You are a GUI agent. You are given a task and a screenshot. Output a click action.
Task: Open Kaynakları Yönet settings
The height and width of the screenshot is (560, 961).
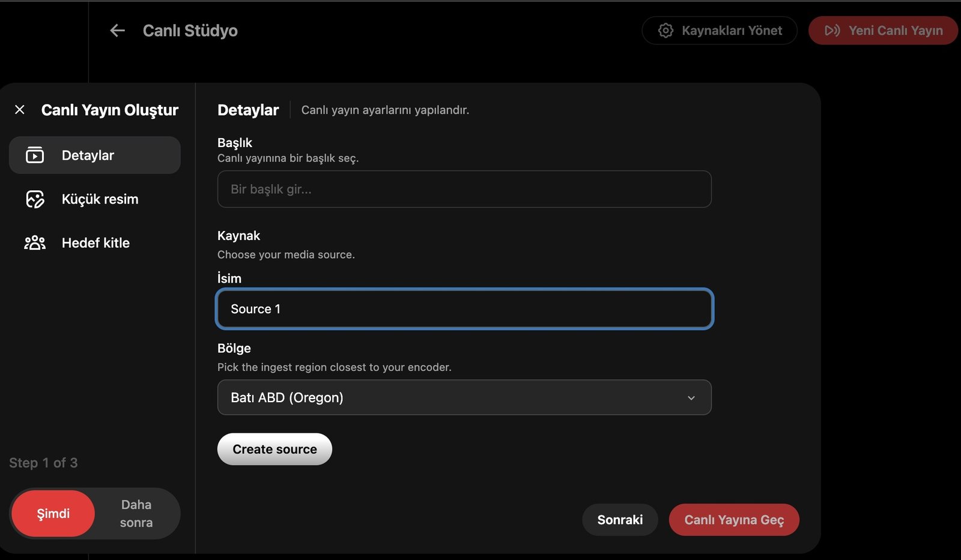coord(720,31)
